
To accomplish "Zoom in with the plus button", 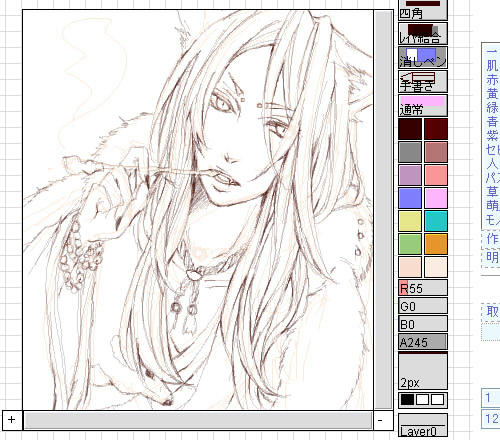I will click(x=12, y=420).
